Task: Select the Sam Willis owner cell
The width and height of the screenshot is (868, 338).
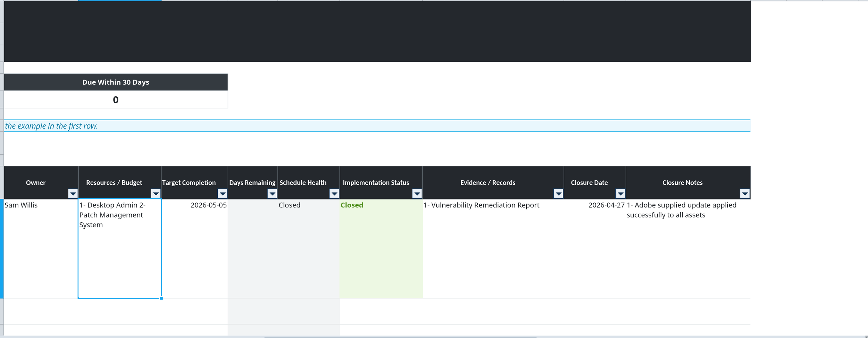Action: pyautogui.click(x=41, y=248)
